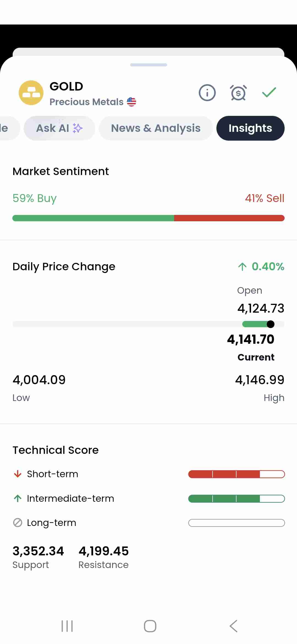Tap the 4,199.45 Resistance value
Viewport: 297px width, 644px height.
[x=104, y=551]
